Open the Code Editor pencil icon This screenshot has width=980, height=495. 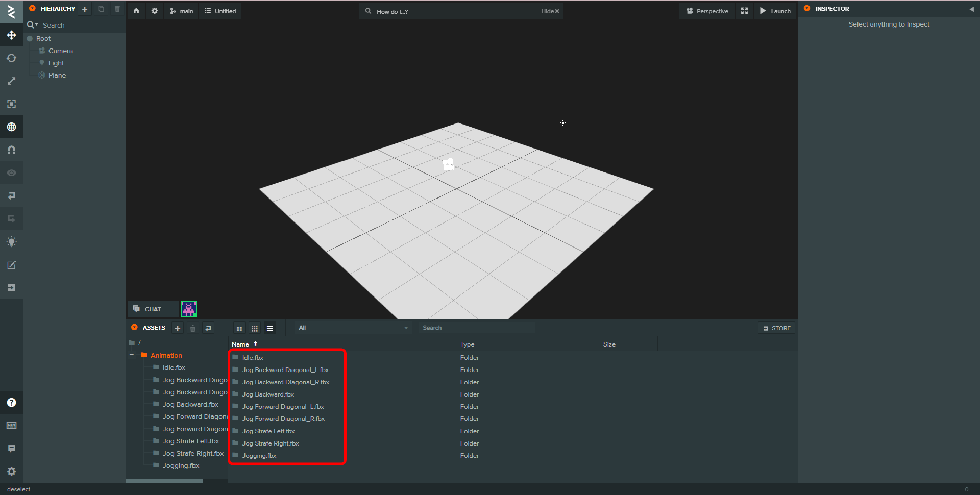(x=11, y=265)
